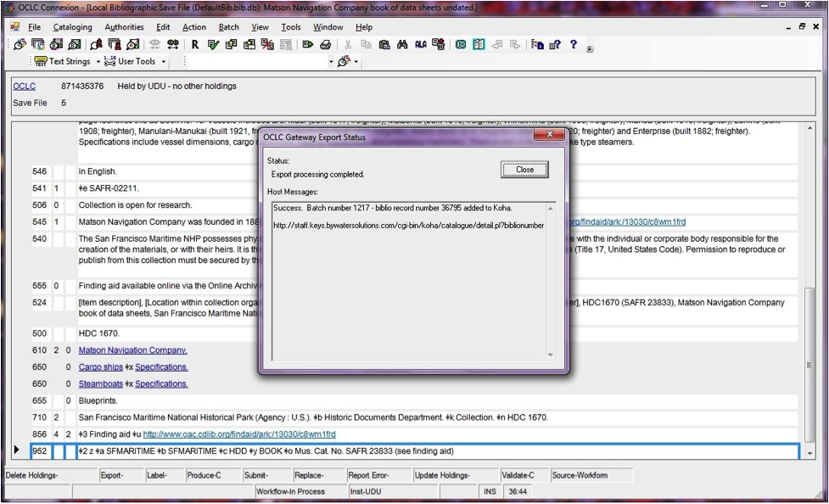Click the Delete Holdings icon with red X
The height and width of the screenshot is (504, 829).
coord(267,44)
